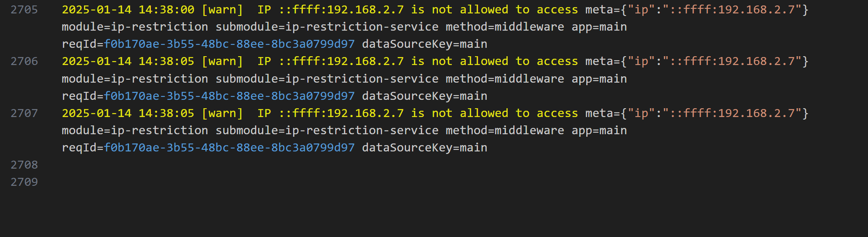Open the blue reqId value in entry 2705
868x237 pixels.
coord(229,44)
